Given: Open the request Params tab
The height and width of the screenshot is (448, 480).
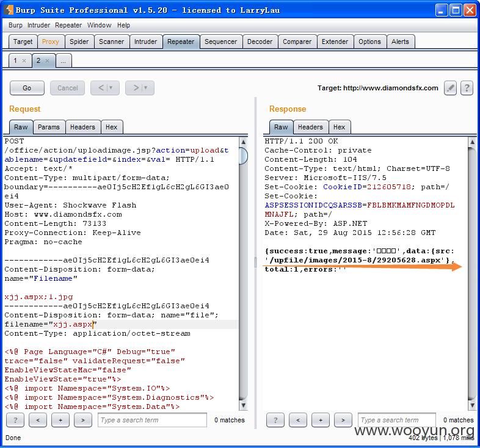Looking at the screenshot, I should coord(49,127).
